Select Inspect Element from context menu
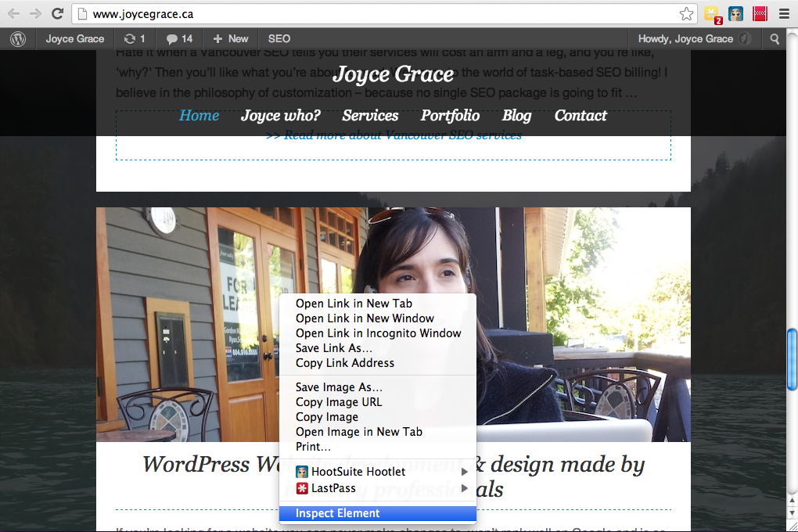The image size is (798, 532). click(338, 513)
